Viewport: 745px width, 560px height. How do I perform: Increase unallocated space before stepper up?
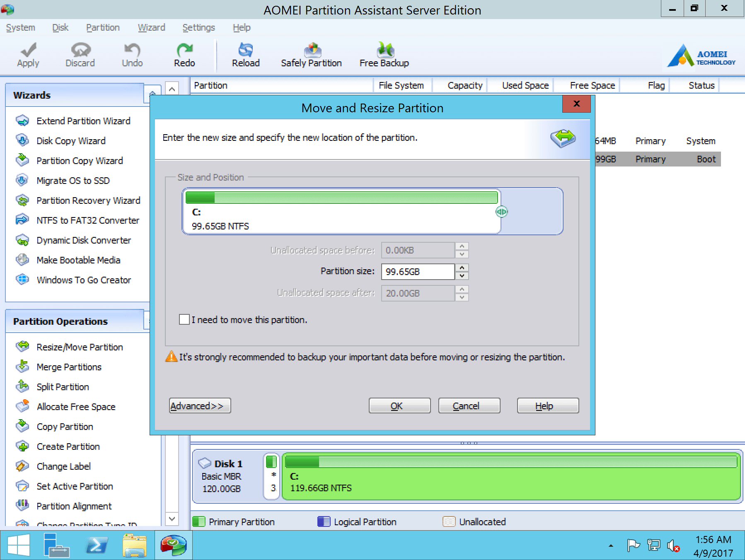[462, 246]
